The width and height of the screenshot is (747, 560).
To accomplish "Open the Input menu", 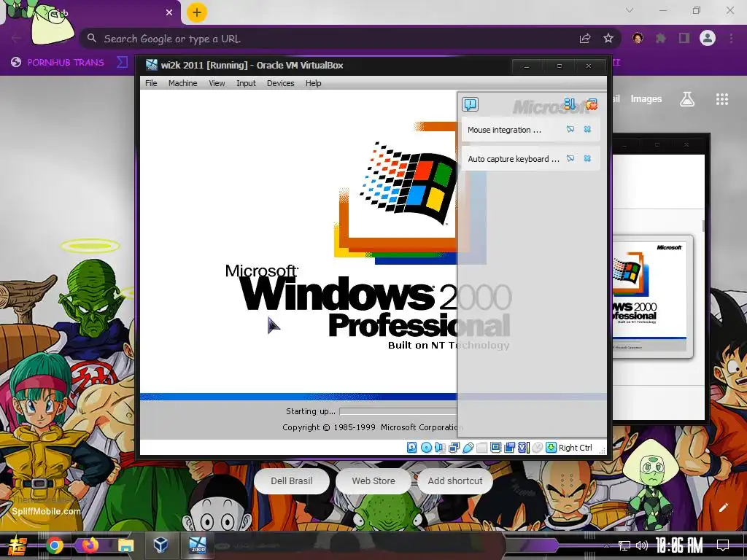I will coord(246,83).
